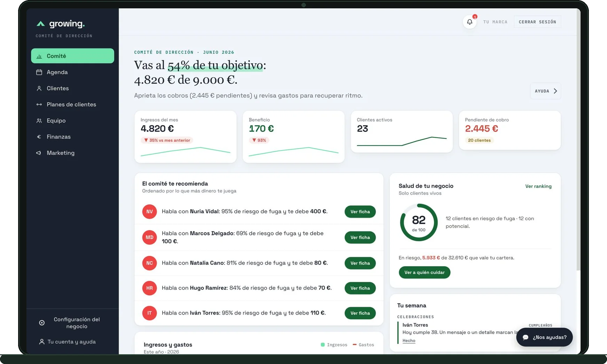607x364 pixels.
Task: Click the dumbbell icon for Planes de clientes
Action: [x=39, y=104]
